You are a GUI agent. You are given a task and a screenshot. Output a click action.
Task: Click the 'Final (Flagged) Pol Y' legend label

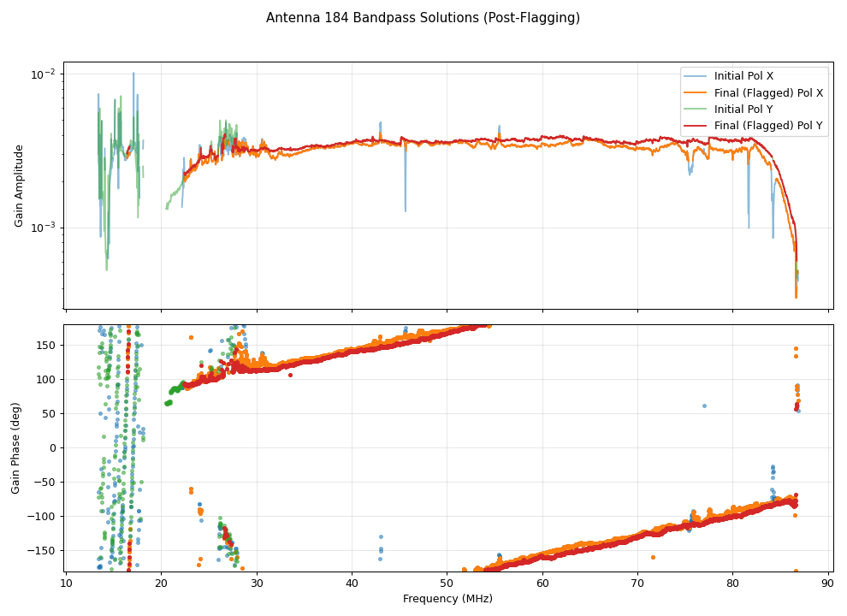tap(768, 126)
